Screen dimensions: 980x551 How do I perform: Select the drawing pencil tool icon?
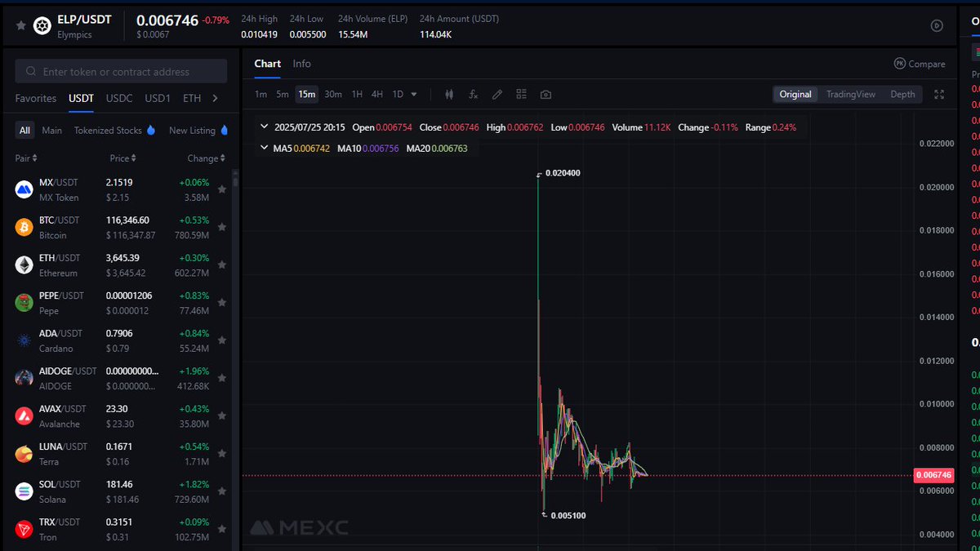pos(497,94)
